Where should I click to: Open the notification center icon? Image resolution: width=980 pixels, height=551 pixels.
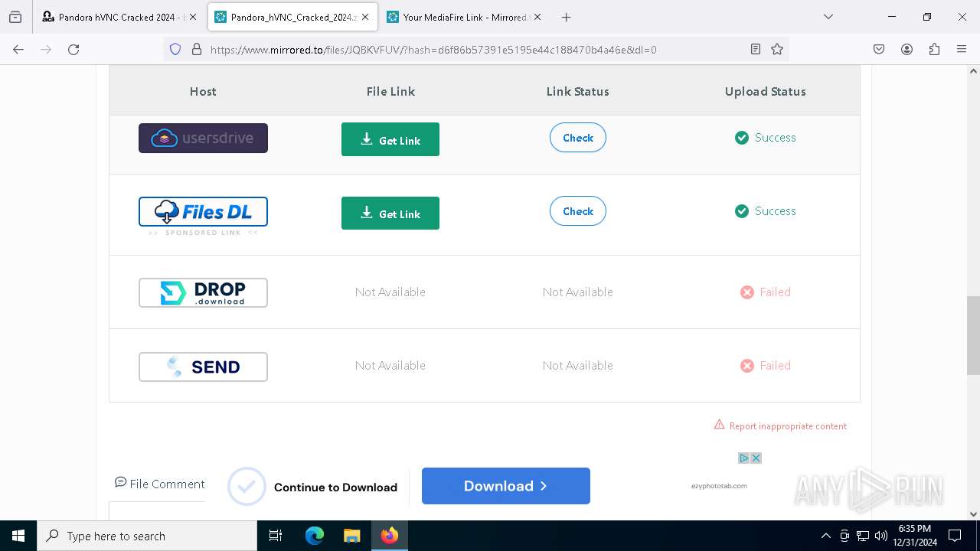point(955,536)
